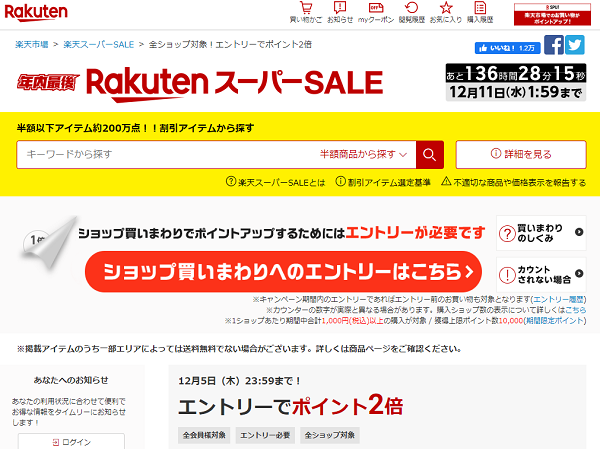Click the エントリーでポイント2倍 heading
The height and width of the screenshot is (449, 600).
[290, 406]
